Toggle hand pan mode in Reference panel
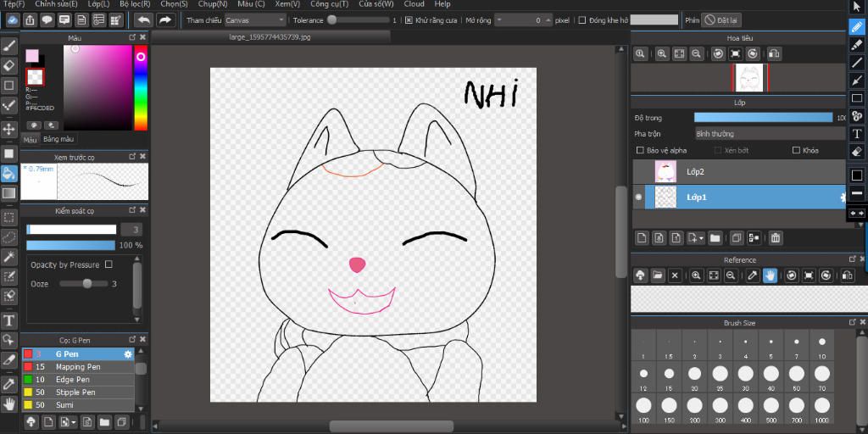This screenshot has height=434, width=868. coord(770,275)
